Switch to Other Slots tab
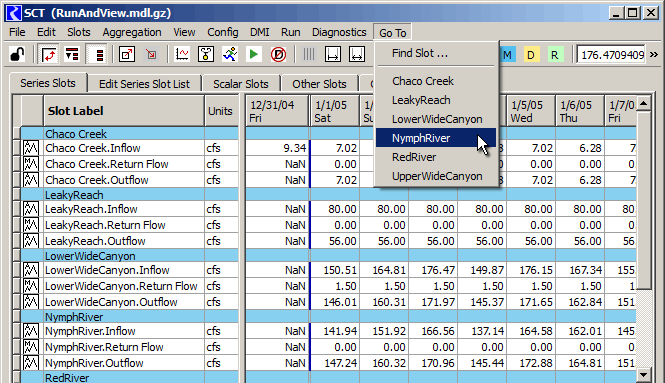Viewport: 665px width, 383px height. pos(319,84)
